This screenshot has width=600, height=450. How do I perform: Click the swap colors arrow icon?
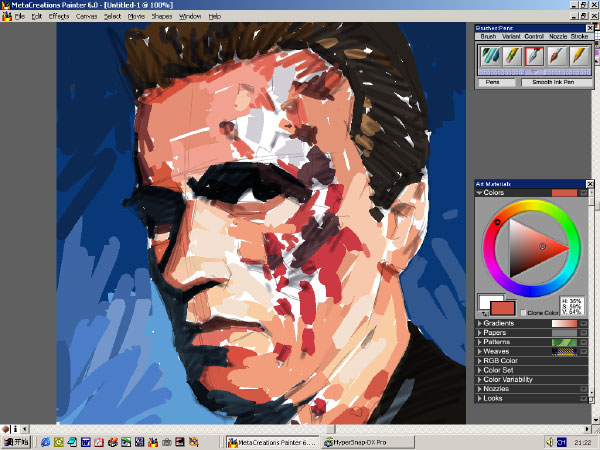(484, 314)
